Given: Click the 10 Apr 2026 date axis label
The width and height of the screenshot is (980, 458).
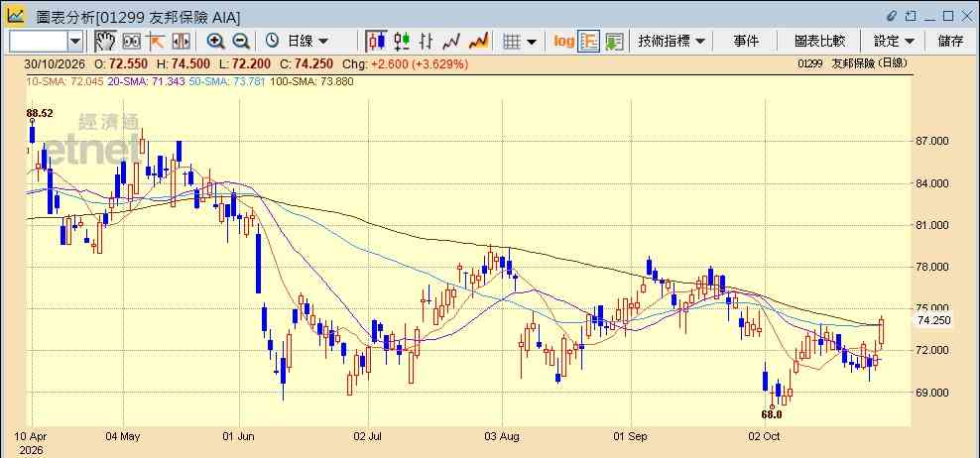Looking at the screenshot, I should coord(31,442).
